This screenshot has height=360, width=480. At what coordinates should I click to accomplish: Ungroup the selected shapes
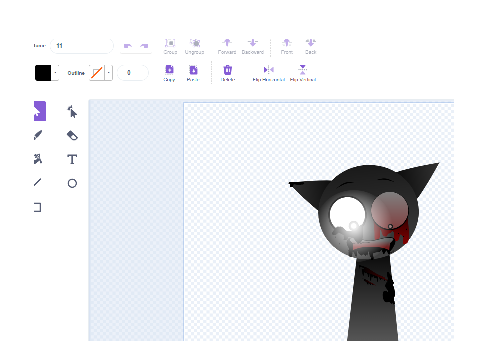[x=194, y=47]
